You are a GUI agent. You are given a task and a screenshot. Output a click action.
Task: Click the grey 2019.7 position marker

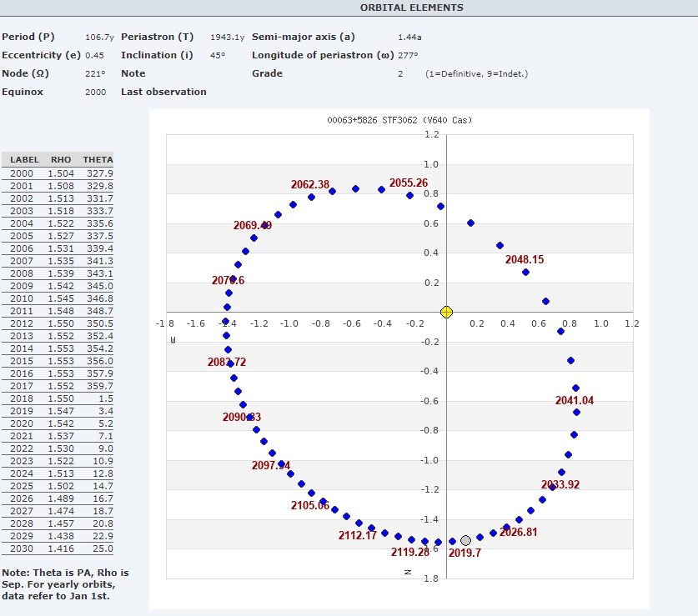click(x=465, y=541)
